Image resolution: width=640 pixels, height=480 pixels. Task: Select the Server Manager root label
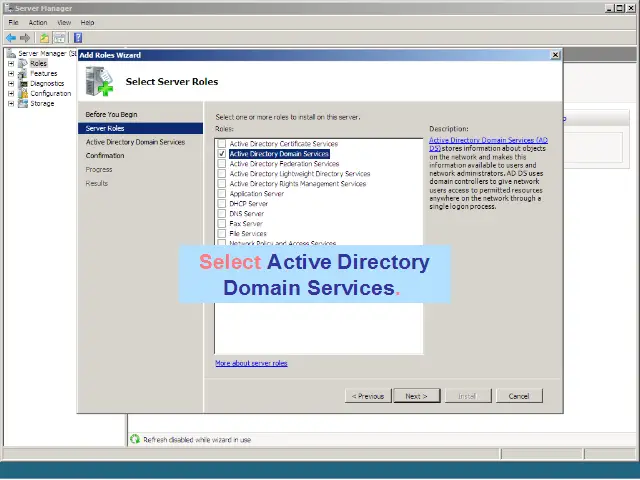[x=47, y=53]
